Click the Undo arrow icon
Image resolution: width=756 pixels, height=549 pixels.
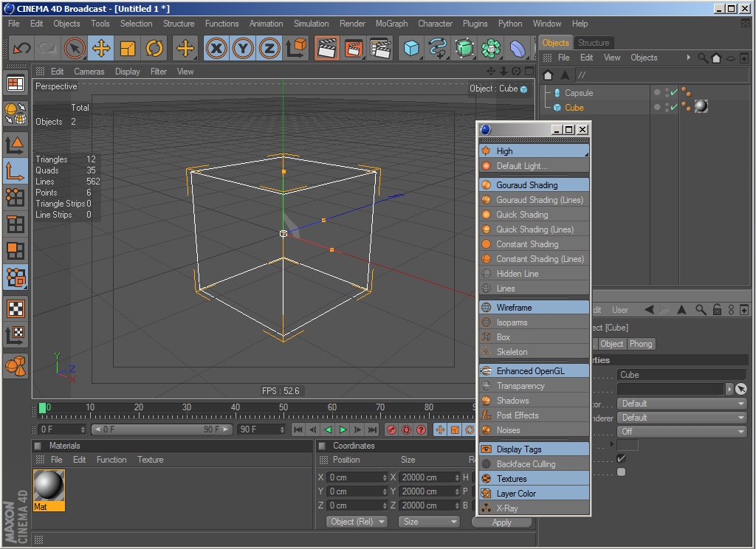pyautogui.click(x=21, y=49)
